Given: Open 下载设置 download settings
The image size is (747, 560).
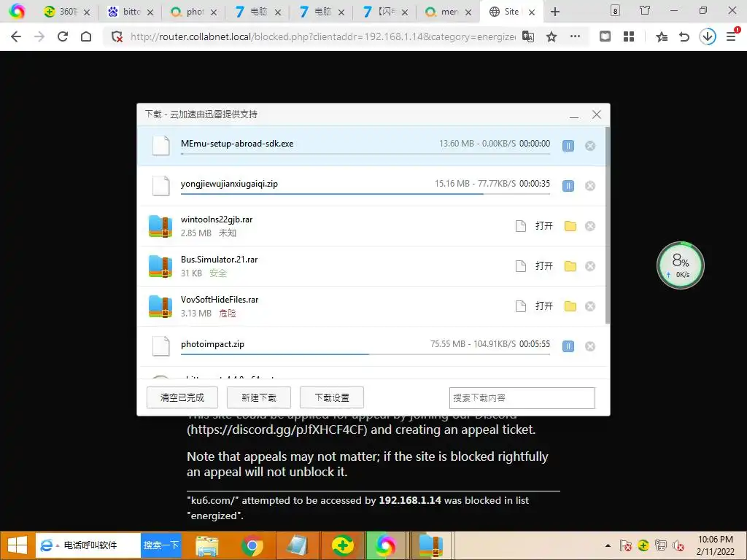Looking at the screenshot, I should pyautogui.click(x=332, y=397).
